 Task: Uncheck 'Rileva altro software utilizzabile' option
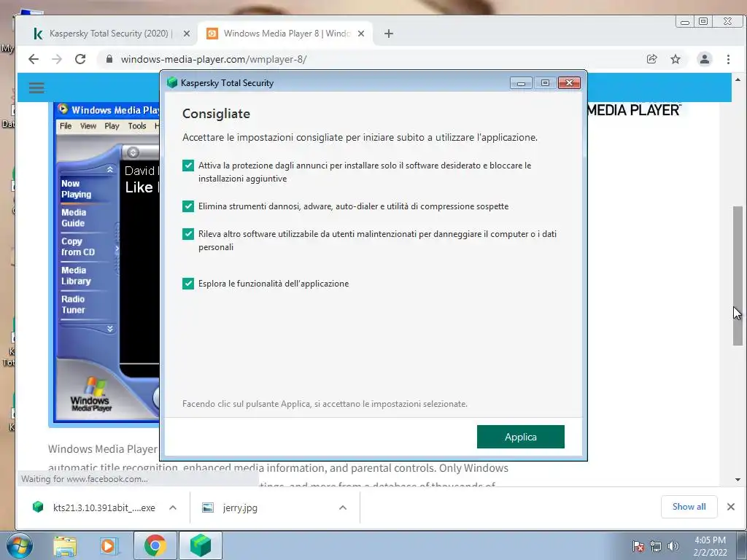pyautogui.click(x=188, y=234)
